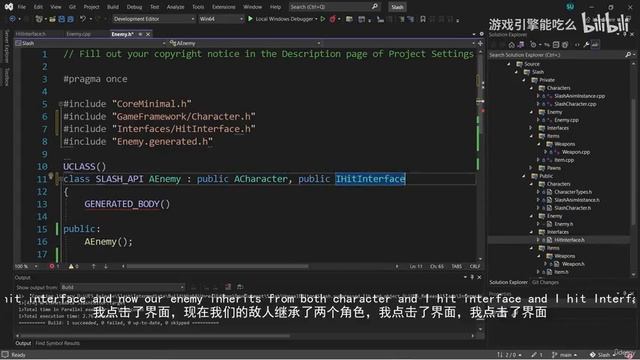Switch to the Enemy.cpp editor tab
Image resolution: width=640 pixels, height=360 pixels.
[x=78, y=34]
